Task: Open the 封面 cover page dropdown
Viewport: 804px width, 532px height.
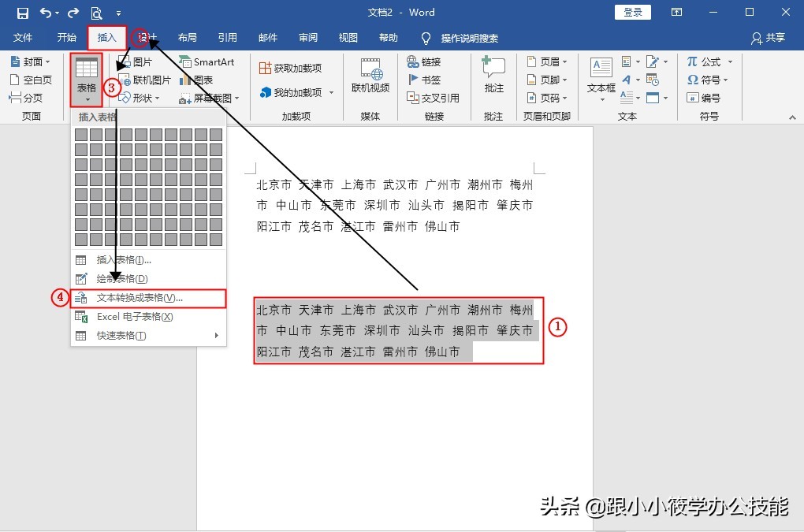Action: (x=32, y=61)
